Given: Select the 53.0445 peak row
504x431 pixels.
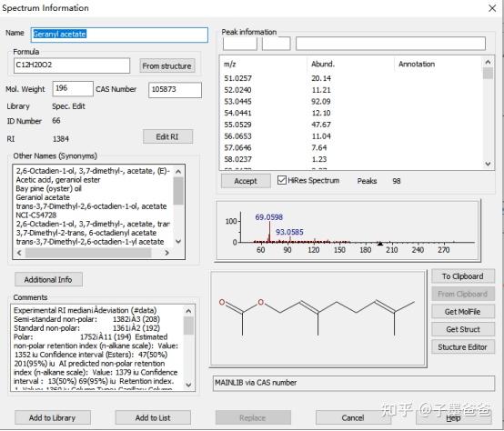Looking at the screenshot, I should click(x=350, y=102).
